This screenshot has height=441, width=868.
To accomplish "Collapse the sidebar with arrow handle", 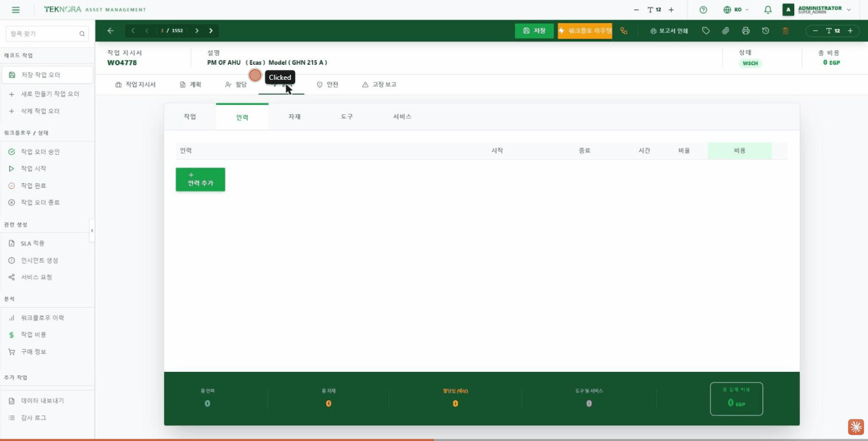I will 92,231.
